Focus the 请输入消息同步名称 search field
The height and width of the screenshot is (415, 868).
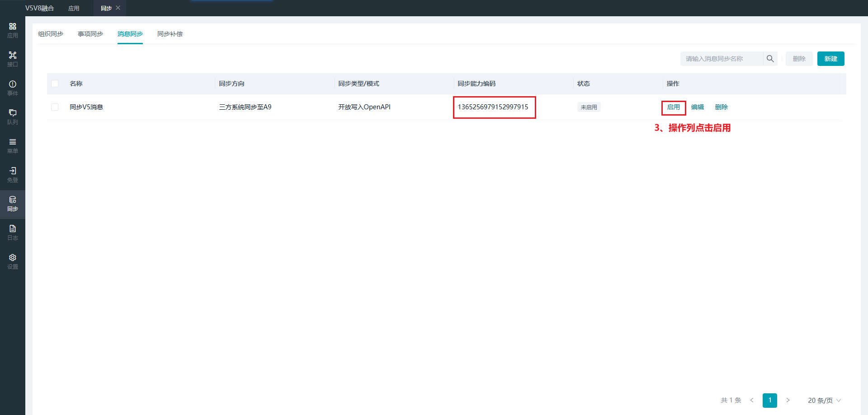point(722,59)
